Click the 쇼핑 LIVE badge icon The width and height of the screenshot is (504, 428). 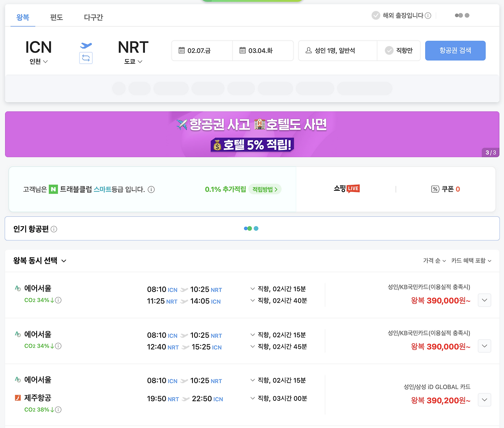[352, 188]
